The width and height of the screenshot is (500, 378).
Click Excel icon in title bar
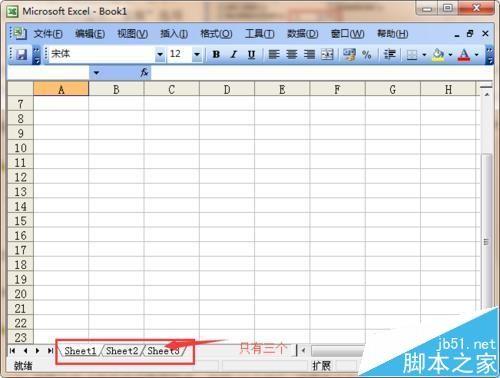point(13,12)
